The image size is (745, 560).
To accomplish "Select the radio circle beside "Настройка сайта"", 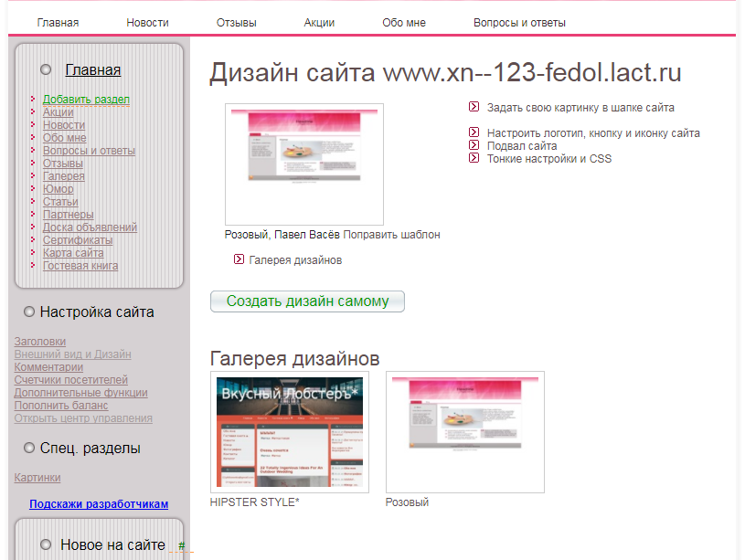I will [29, 312].
